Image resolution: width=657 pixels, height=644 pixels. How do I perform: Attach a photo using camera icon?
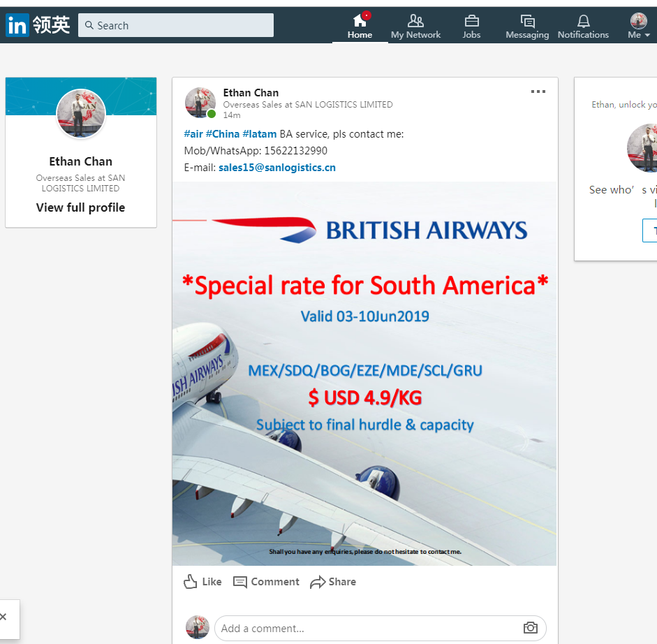pos(531,628)
